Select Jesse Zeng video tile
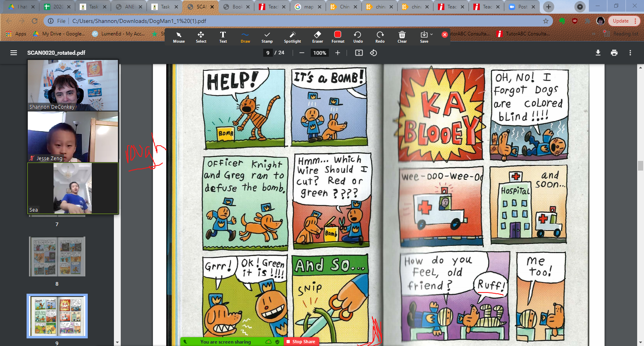This screenshot has width=644, height=346. click(x=73, y=137)
